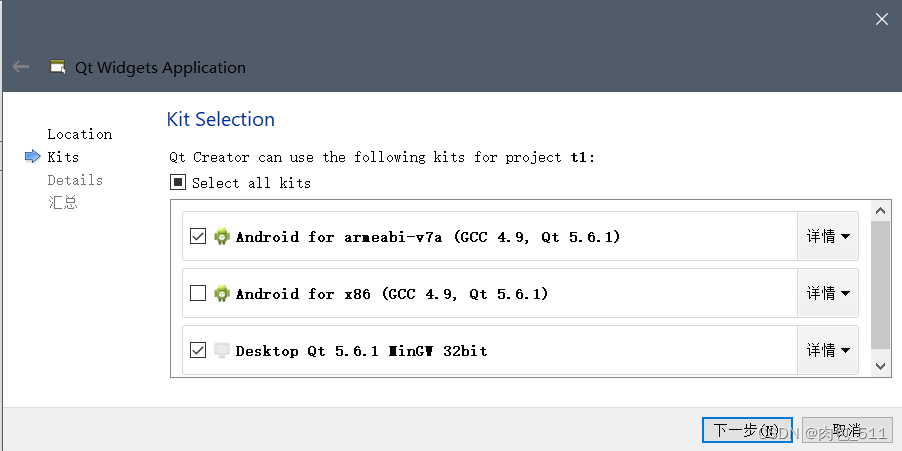
Task: Click the Qt Widgets Application wizard icon
Action: pyautogui.click(x=58, y=67)
